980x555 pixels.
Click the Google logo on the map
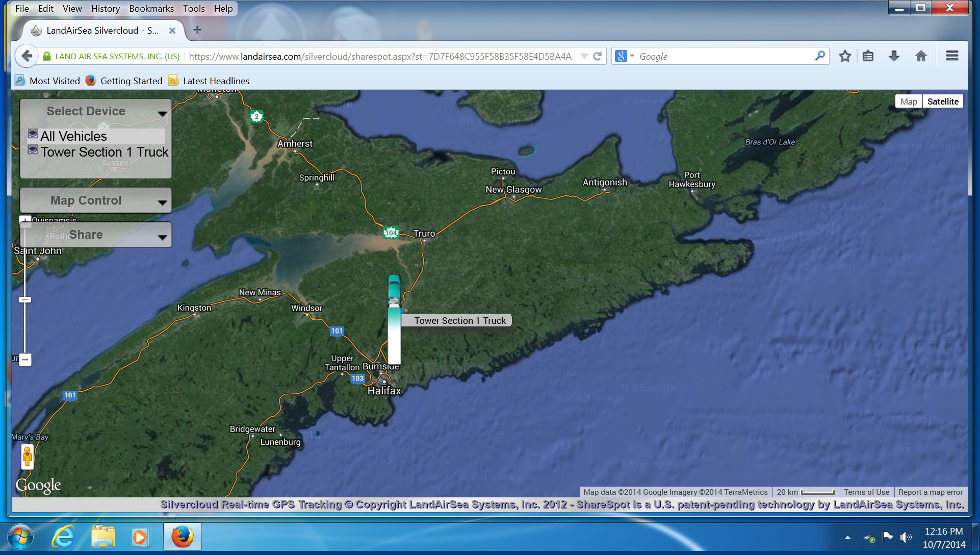(38, 485)
